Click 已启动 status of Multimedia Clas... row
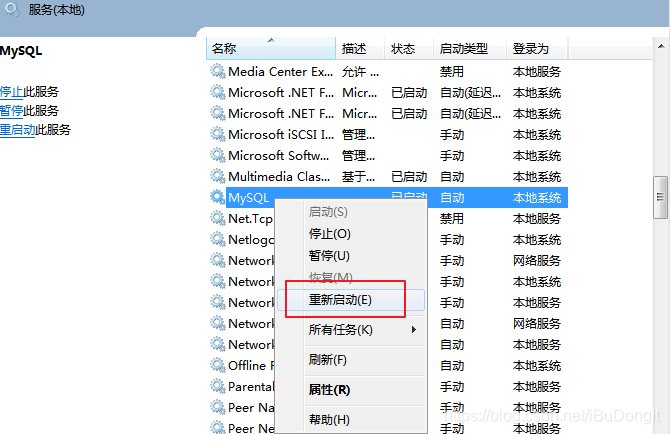Screen dimensions: 670x434 pyautogui.click(x=409, y=176)
